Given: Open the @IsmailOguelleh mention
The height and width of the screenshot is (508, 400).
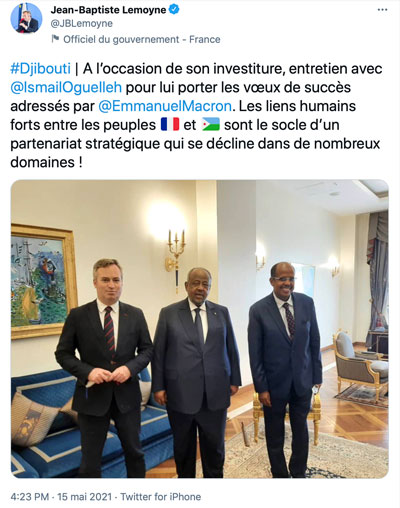Looking at the screenshot, I should point(66,87).
